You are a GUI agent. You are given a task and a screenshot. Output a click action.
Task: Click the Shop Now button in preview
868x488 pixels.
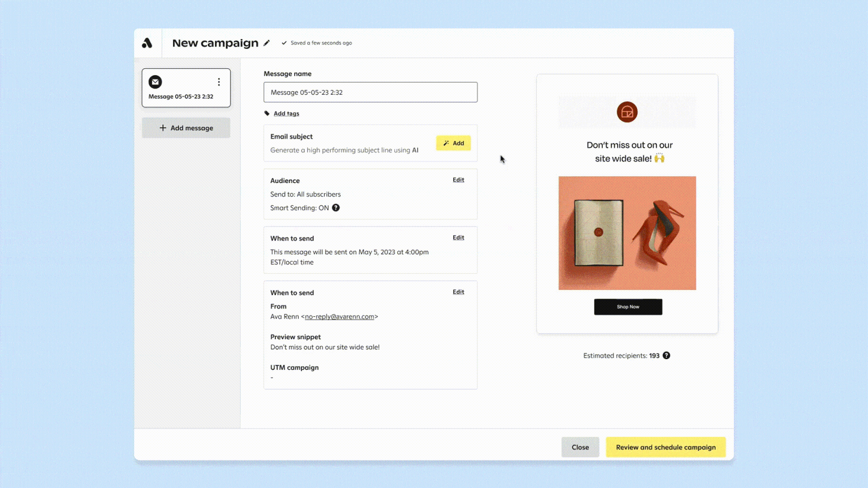pyautogui.click(x=628, y=307)
